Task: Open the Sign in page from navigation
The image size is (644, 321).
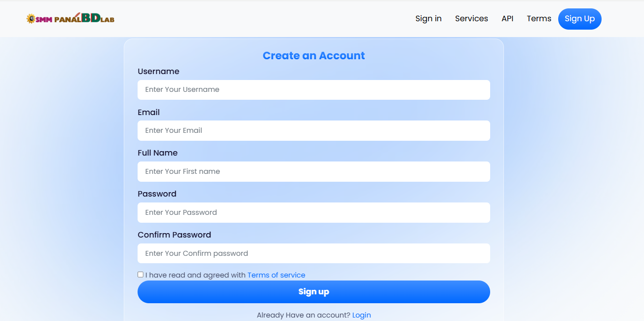Action: (x=428, y=19)
